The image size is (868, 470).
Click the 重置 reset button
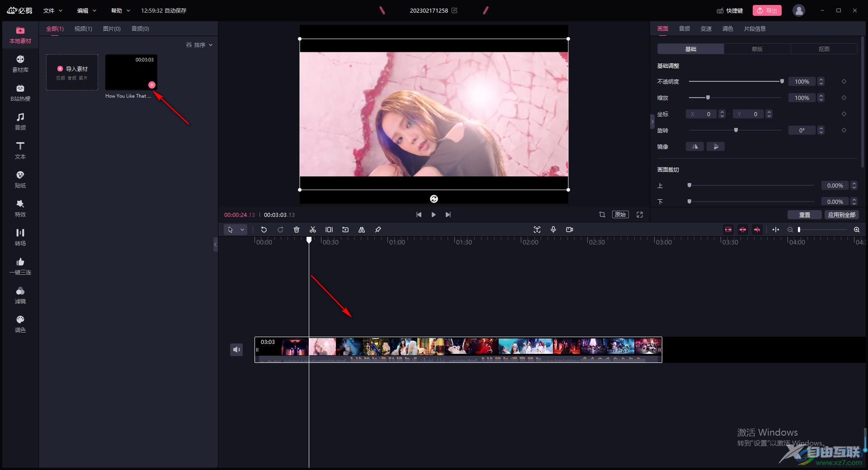(805, 215)
